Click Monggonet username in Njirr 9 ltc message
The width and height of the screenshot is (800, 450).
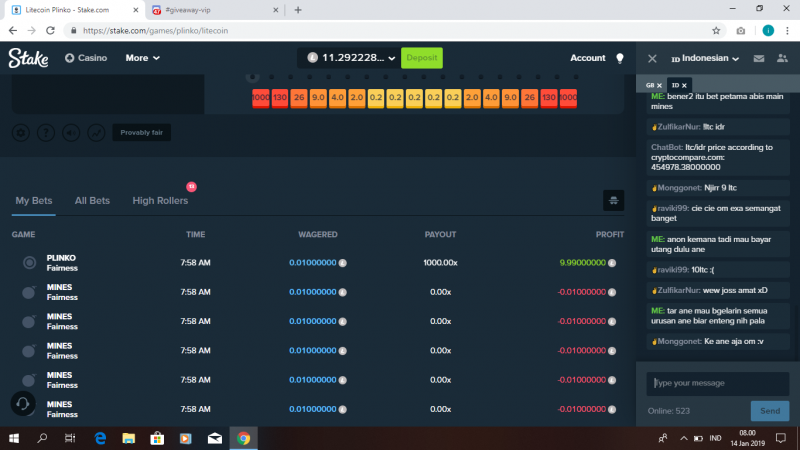click(x=679, y=188)
